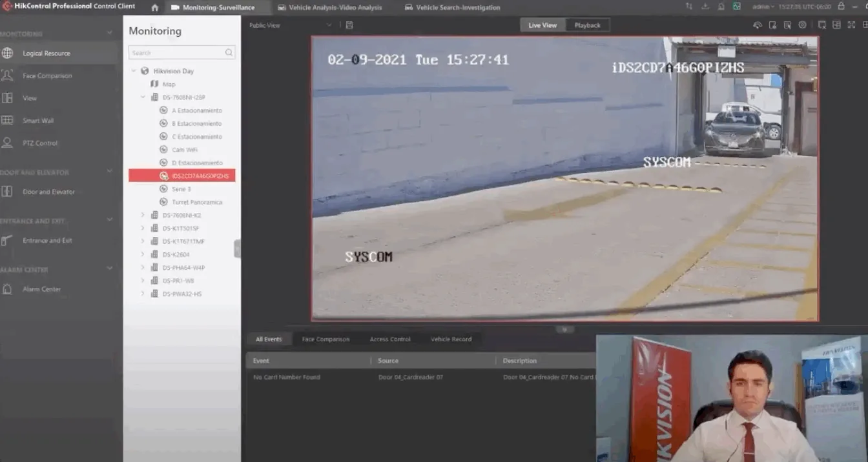Open Entrance and Exit in the sidebar
This screenshot has height=462, width=868.
tap(47, 240)
